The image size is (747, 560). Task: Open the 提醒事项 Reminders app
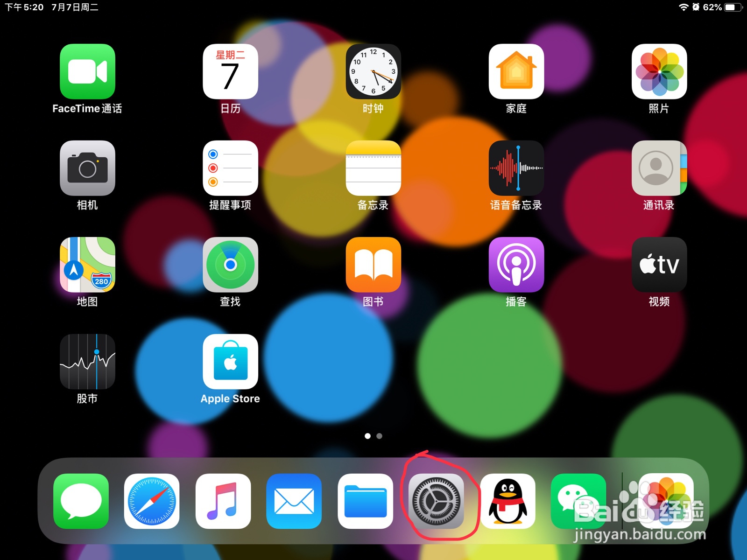point(230,169)
